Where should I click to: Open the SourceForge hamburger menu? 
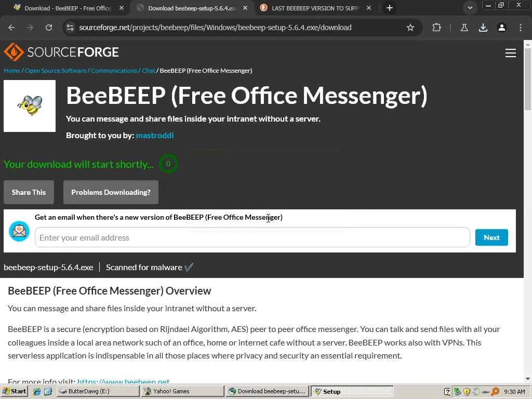(x=511, y=53)
